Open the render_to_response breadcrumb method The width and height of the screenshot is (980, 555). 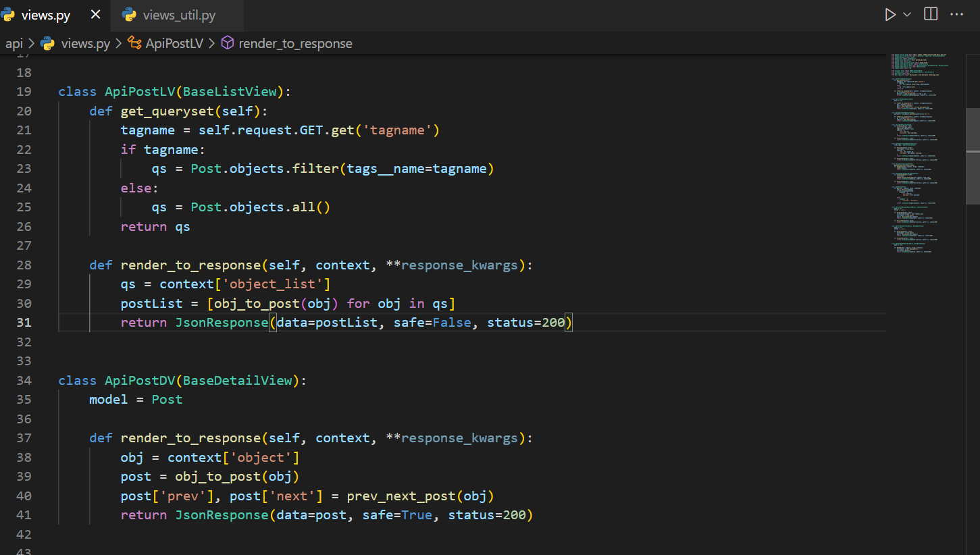(295, 43)
